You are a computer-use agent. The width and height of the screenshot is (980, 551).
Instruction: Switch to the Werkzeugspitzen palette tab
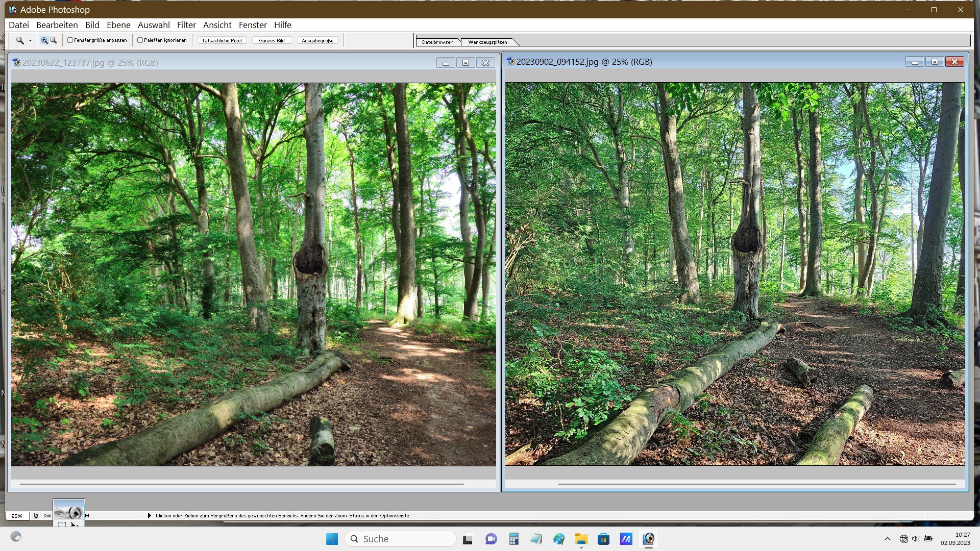487,42
